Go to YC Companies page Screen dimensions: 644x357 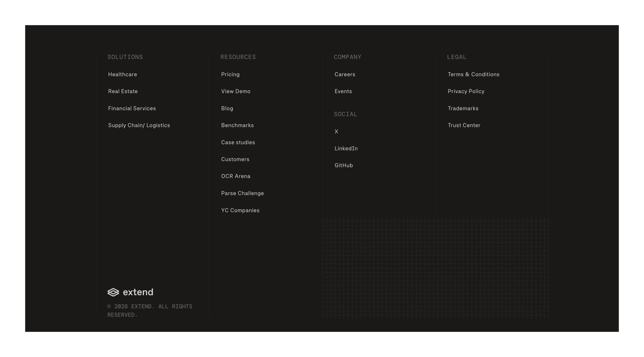pyautogui.click(x=241, y=210)
